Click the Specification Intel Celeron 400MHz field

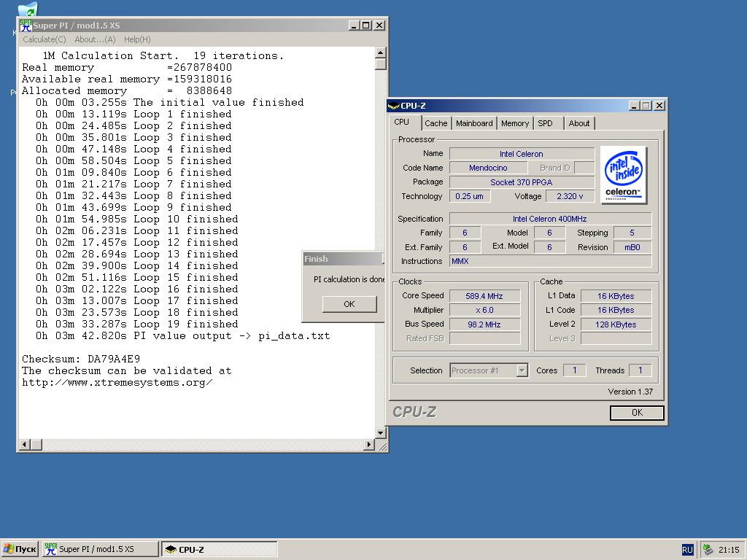(550, 219)
